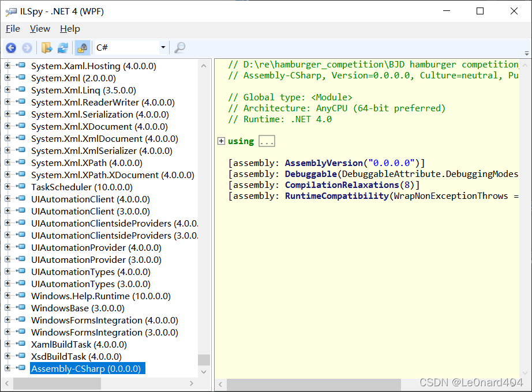The image size is (532, 392).
Task: Click tree horizontal scrollbar thumb
Action: 57,383
